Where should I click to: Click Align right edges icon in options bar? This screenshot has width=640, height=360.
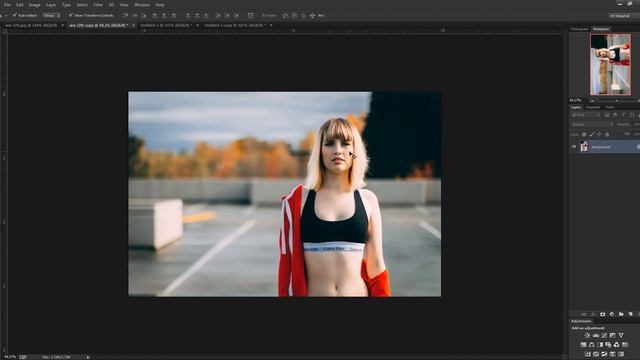pos(173,16)
